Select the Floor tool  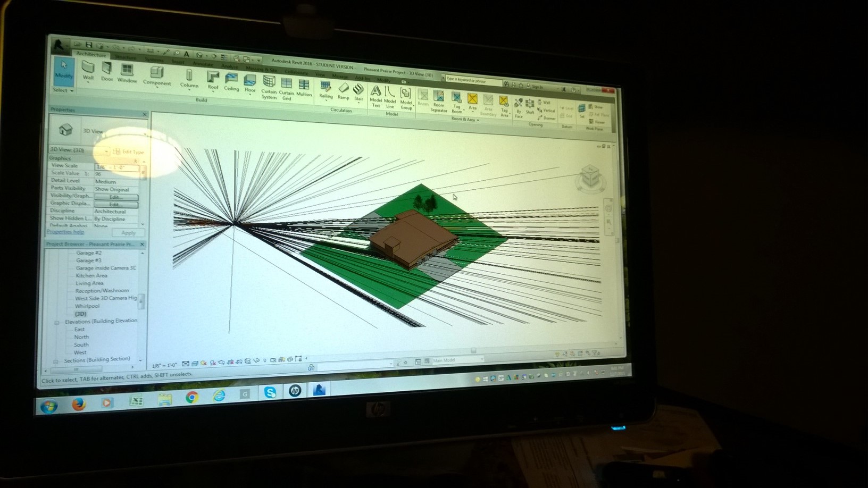[250, 84]
